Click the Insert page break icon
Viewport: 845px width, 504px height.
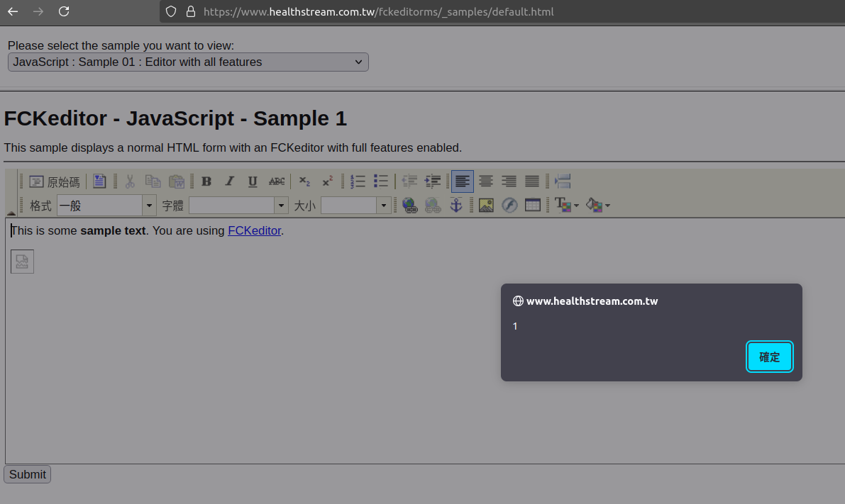click(563, 181)
